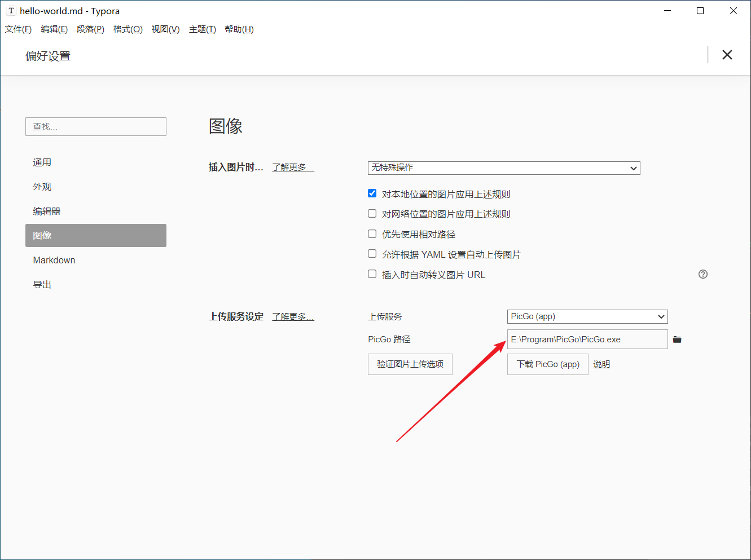Screen dimensions: 751x560
Task: Maximize the Typora window
Action: (x=700, y=11)
